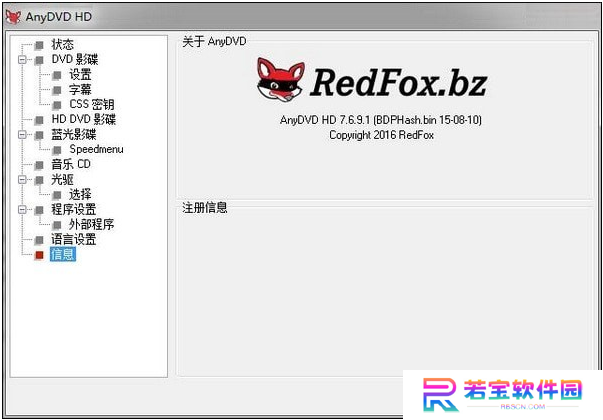This screenshot has width=603, height=420.
Task: Click gray square icon beside DVD 影碟
Action: 39,60
